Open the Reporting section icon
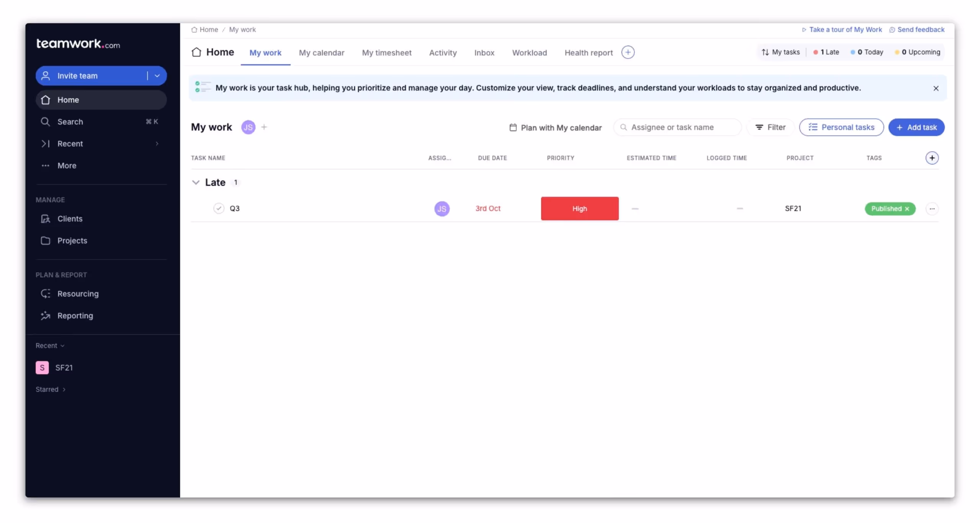 (46, 316)
